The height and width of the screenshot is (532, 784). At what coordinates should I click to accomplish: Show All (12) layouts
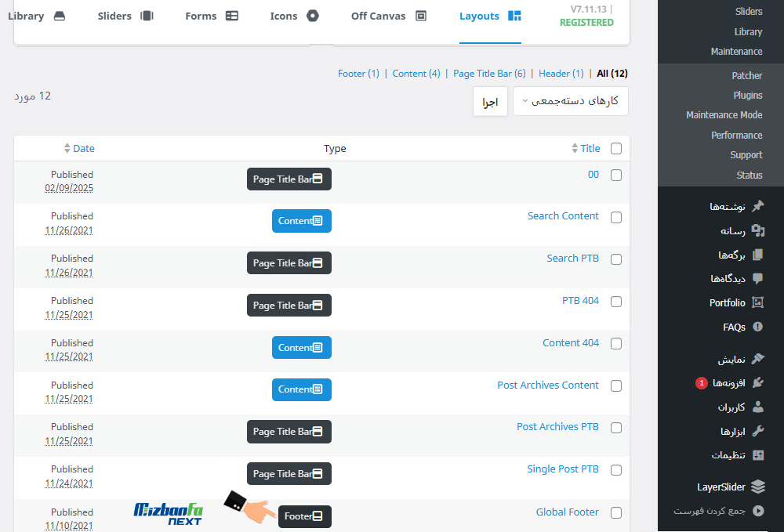pos(612,74)
